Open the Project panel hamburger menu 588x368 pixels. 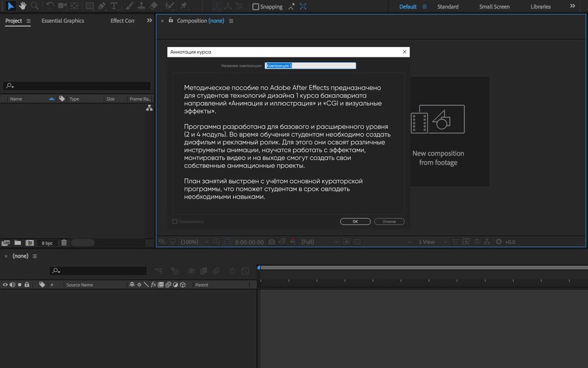tap(28, 21)
